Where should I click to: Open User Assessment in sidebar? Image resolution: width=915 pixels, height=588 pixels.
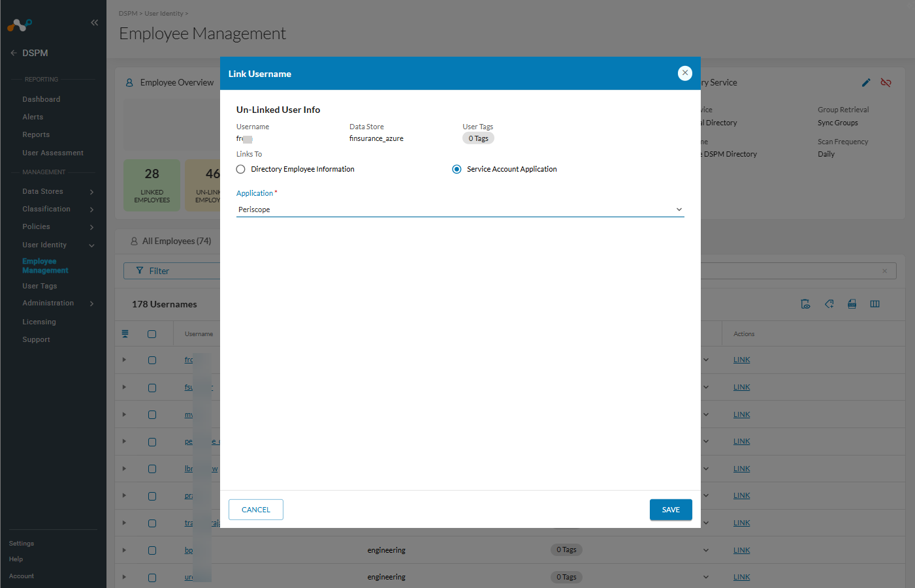(x=53, y=153)
